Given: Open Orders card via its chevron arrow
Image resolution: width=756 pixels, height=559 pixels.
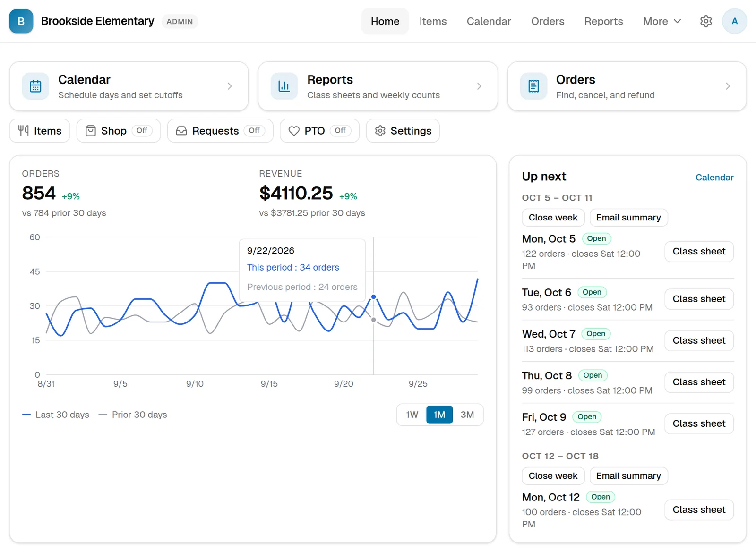Looking at the screenshot, I should [728, 86].
